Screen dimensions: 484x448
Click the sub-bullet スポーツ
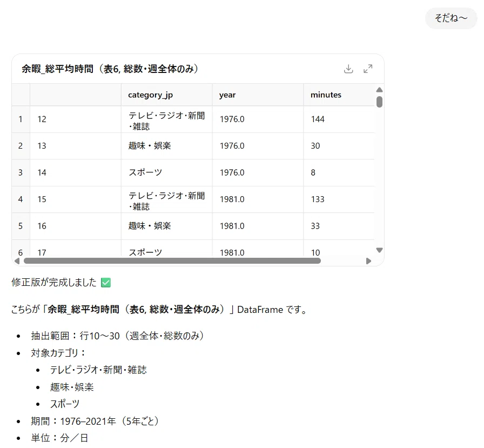pyautogui.click(x=65, y=404)
